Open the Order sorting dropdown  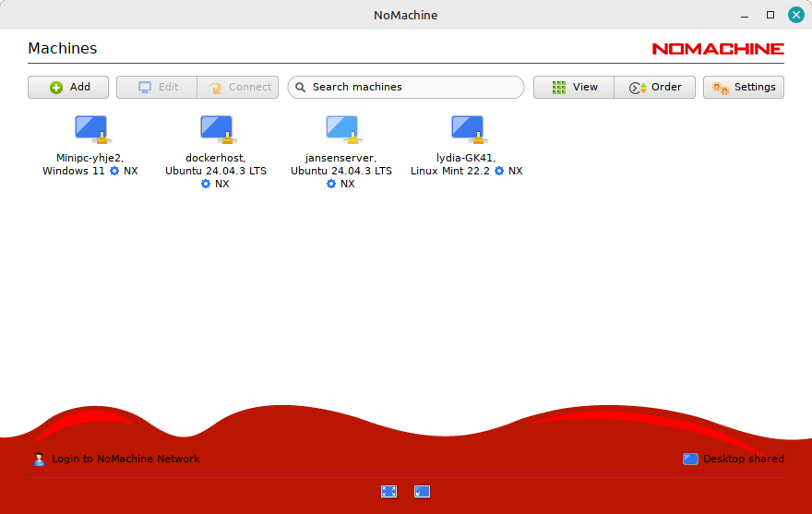click(655, 87)
